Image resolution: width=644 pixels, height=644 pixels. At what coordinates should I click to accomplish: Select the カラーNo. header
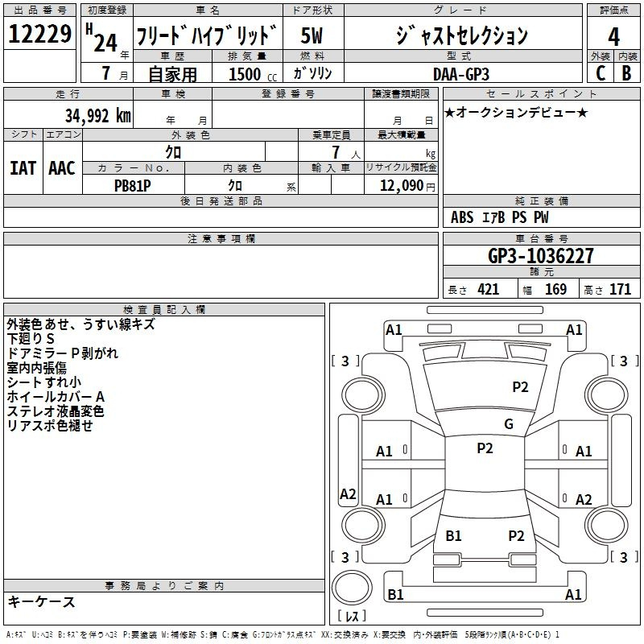tap(134, 168)
